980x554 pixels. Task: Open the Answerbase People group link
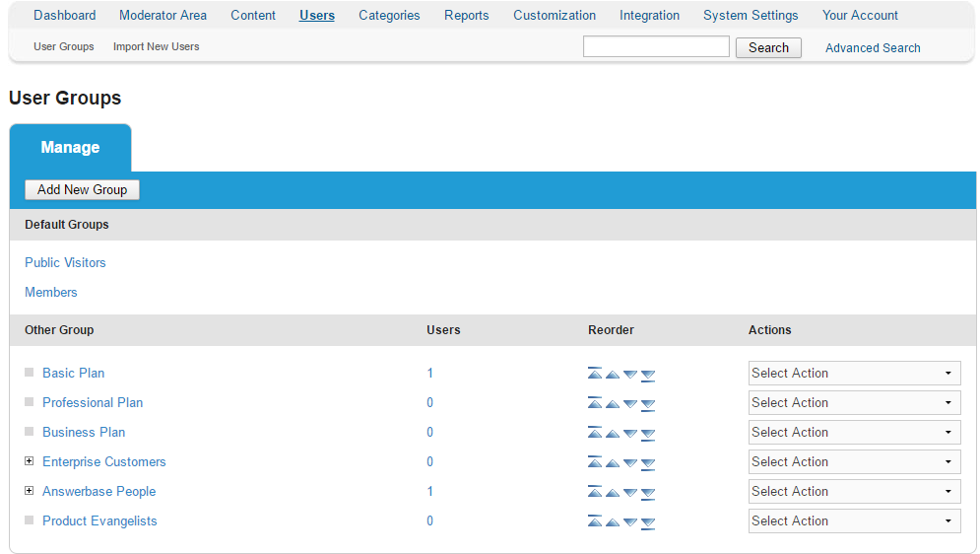click(x=98, y=492)
